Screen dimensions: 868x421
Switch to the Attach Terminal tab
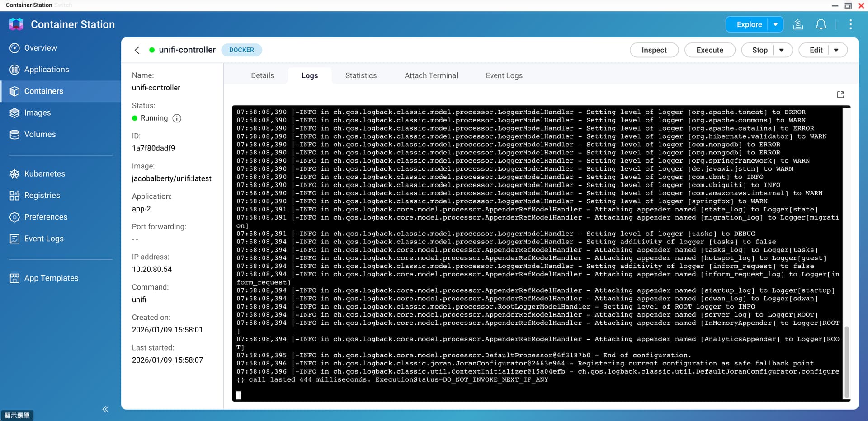(431, 75)
